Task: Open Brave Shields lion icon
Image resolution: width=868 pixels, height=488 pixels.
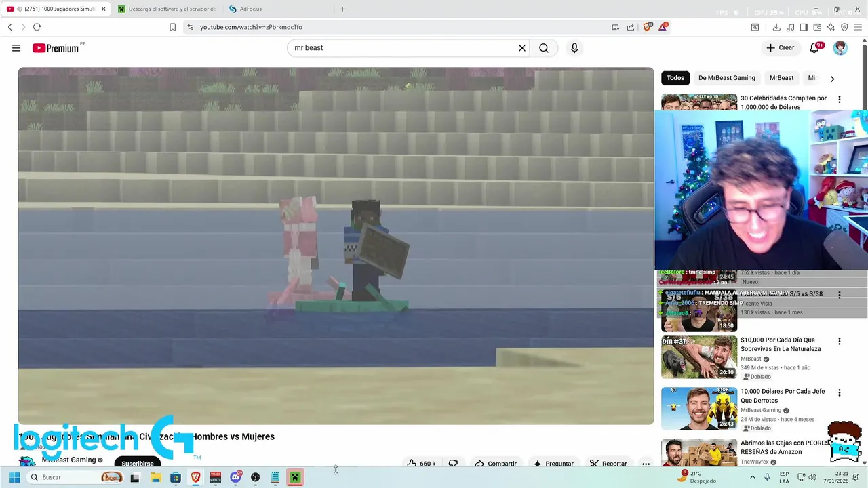Action: pos(648,27)
